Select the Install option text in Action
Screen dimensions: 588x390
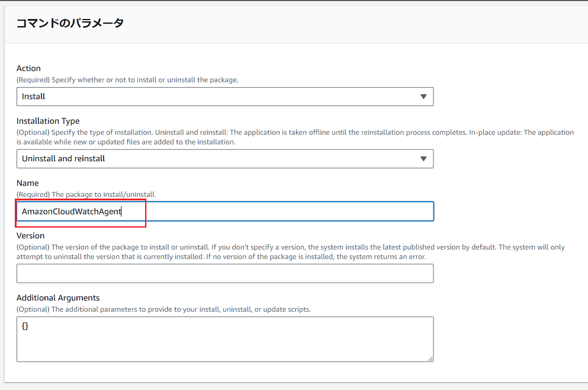point(33,96)
